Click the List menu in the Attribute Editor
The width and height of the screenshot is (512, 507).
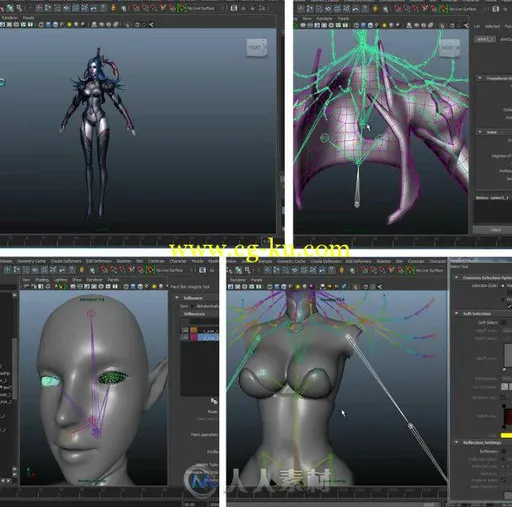point(477,26)
